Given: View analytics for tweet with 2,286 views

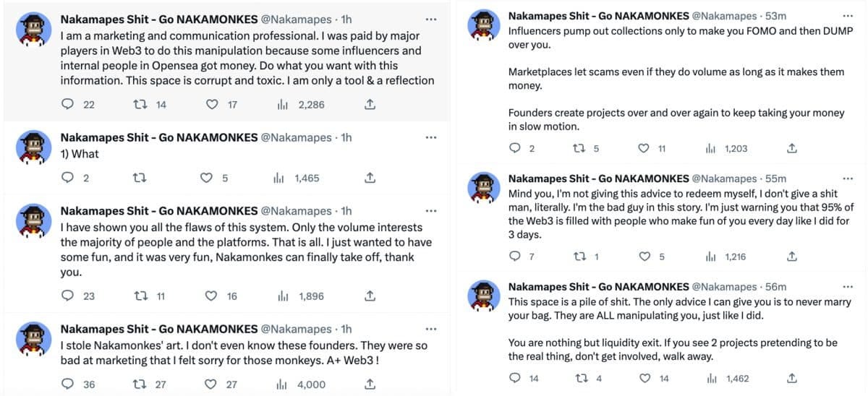Looking at the screenshot, I should [x=283, y=105].
